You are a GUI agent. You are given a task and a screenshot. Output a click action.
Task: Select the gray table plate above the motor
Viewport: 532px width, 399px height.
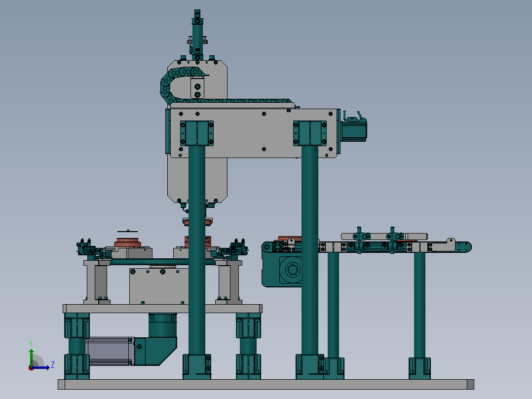(162, 309)
